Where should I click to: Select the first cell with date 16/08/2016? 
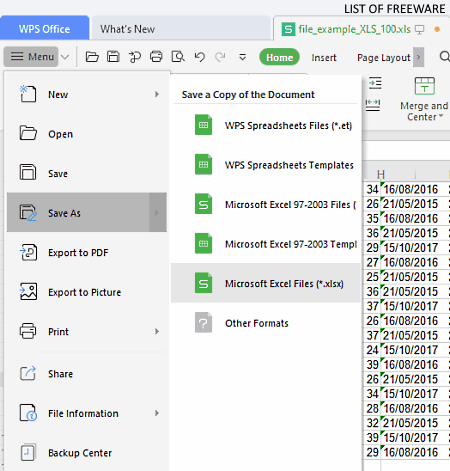pyautogui.click(x=410, y=189)
